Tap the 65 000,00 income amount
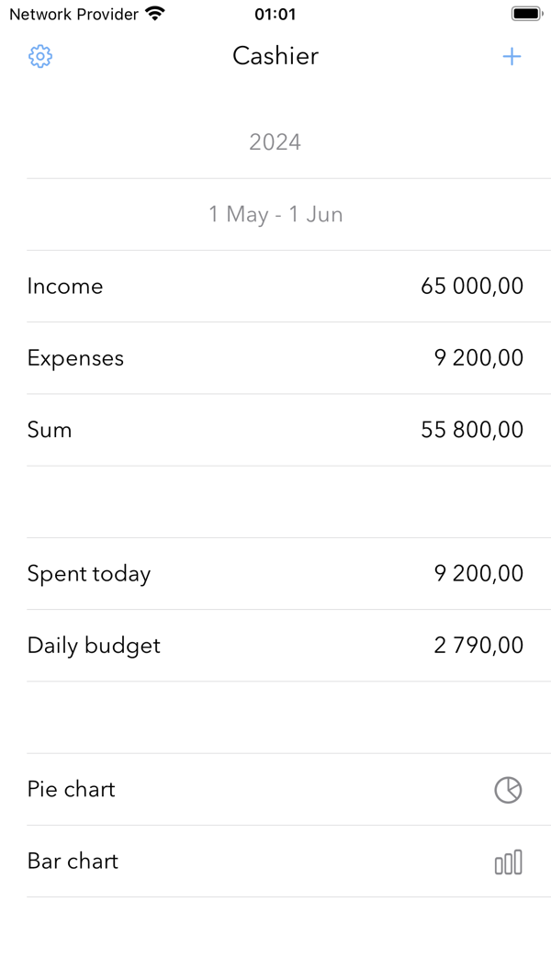This screenshot has height=980, width=551. point(472,287)
